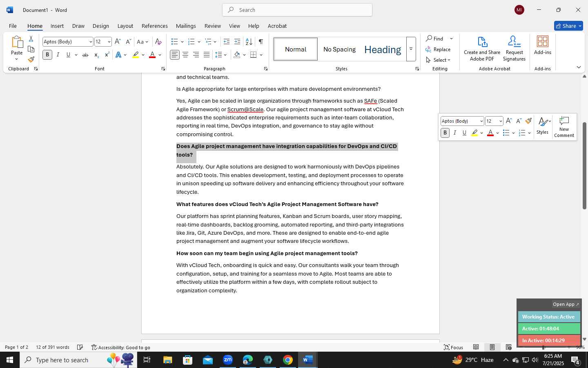The height and width of the screenshot is (368, 588).
Task: Switch to Web Layout view
Action: click(x=508, y=347)
